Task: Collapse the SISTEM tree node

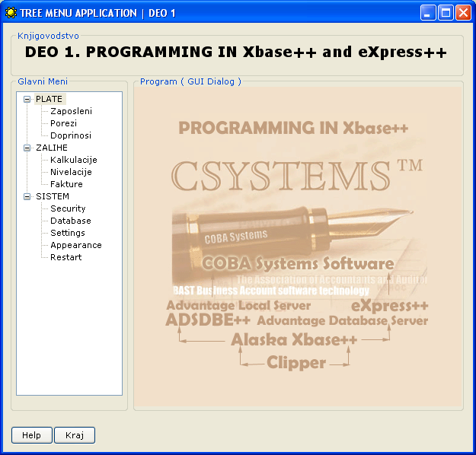Action: coord(27,196)
